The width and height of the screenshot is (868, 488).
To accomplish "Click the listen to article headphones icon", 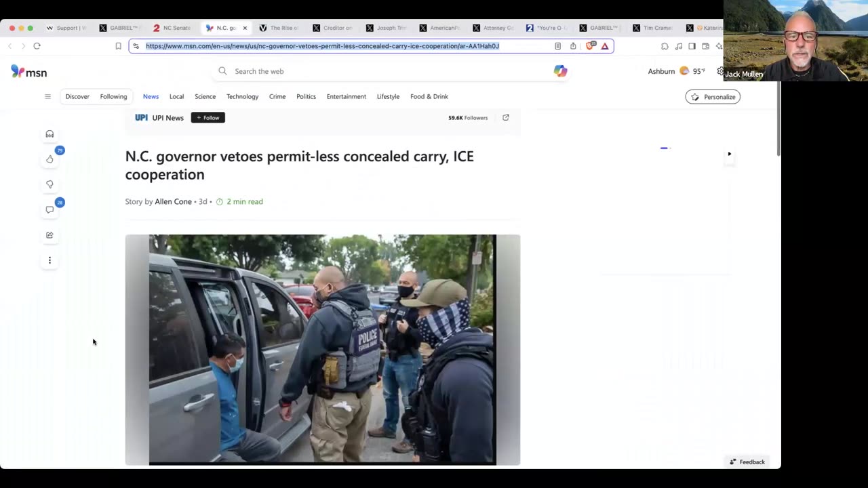I will point(50,134).
